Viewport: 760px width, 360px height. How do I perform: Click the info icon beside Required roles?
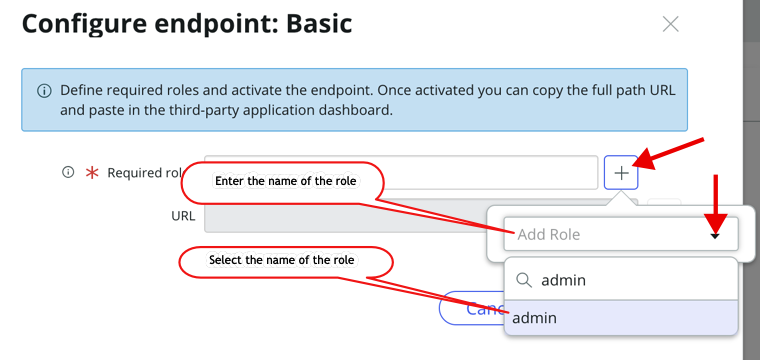click(x=68, y=172)
